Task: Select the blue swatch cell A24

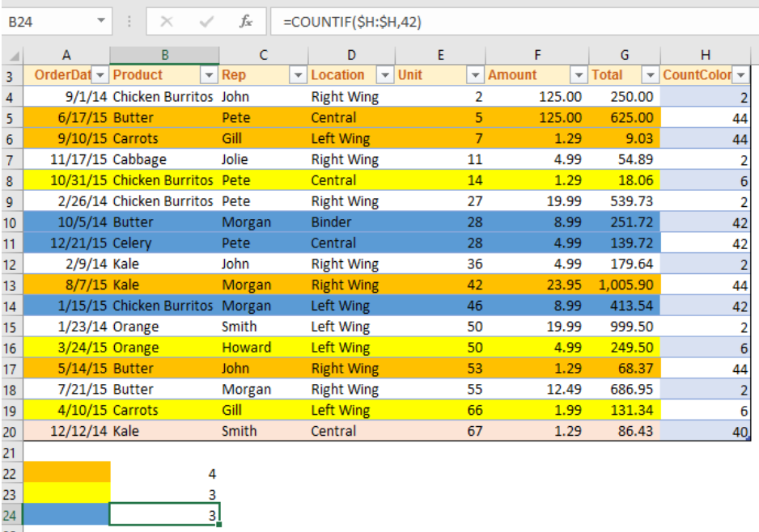Action: point(67,514)
